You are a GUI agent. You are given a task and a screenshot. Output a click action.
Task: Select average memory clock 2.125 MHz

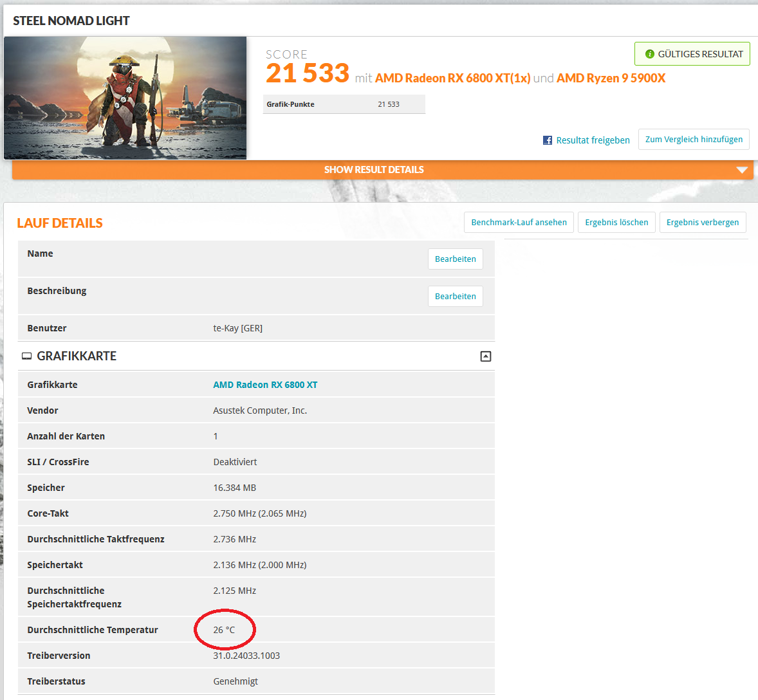234,591
